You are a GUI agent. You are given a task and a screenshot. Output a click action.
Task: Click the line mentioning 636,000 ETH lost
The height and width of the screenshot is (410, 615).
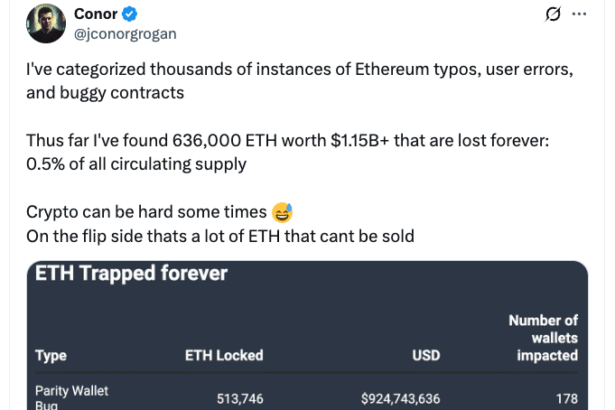point(287,142)
